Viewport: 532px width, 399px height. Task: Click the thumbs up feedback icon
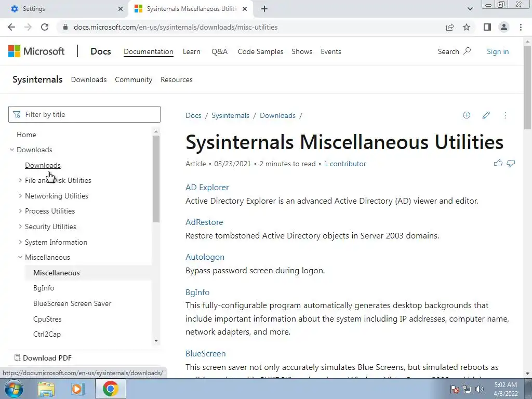pos(498,163)
